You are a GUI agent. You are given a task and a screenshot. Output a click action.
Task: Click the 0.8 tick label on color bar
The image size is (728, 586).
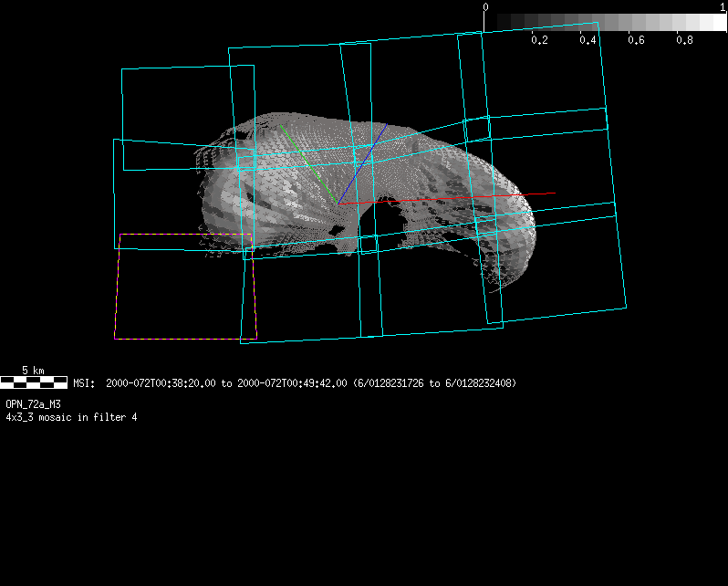click(684, 40)
